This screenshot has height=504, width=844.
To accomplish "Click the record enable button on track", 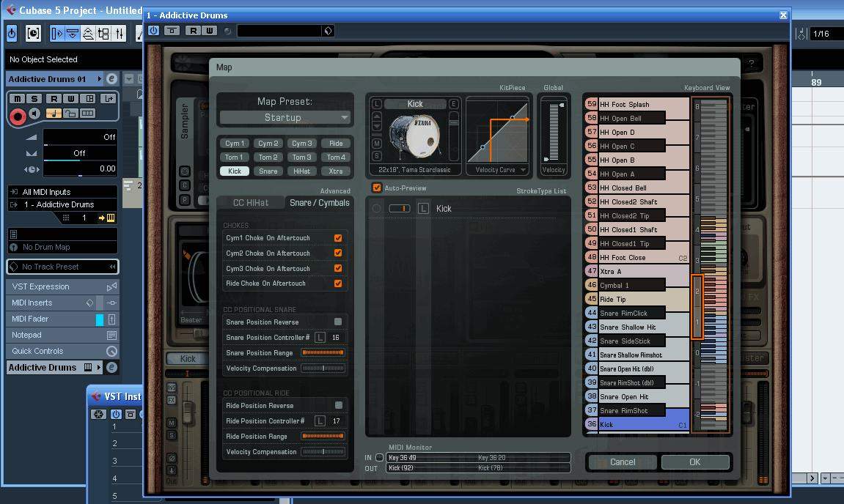I will 18,115.
